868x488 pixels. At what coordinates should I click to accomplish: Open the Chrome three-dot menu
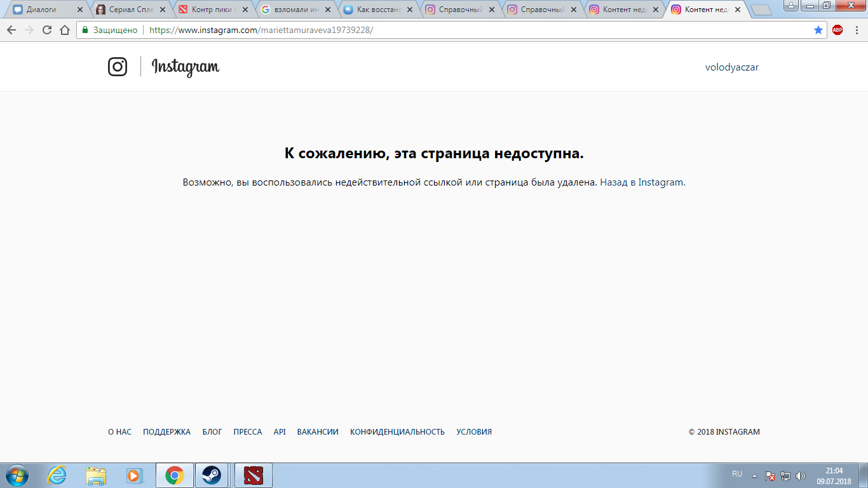point(857,30)
